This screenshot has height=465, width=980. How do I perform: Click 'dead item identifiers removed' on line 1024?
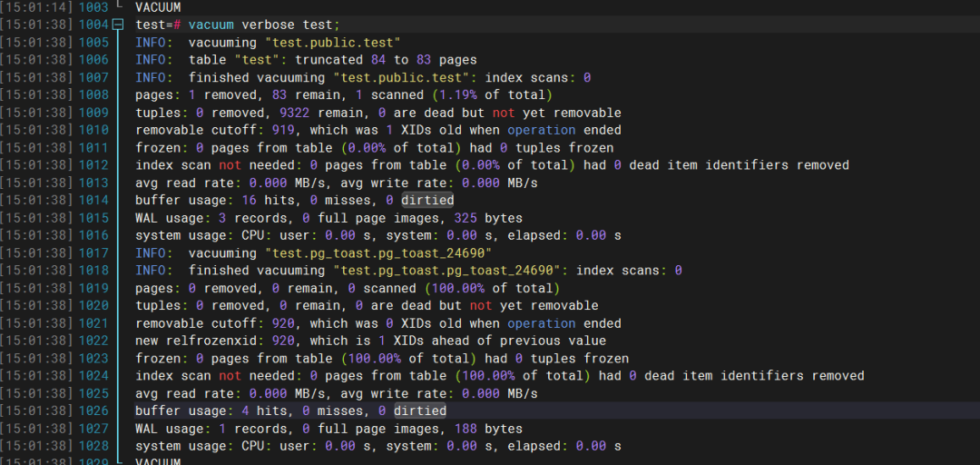pyautogui.click(x=754, y=376)
